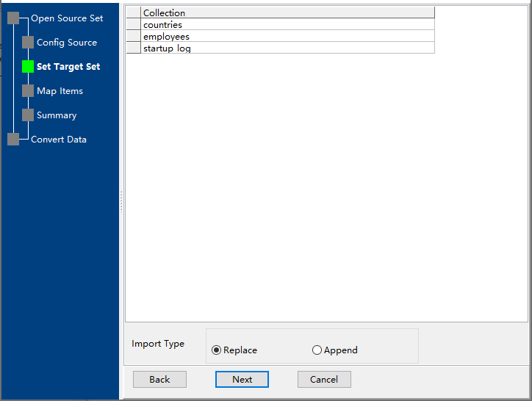Select the countries collection row
This screenshot has width=532, height=401.
point(287,25)
